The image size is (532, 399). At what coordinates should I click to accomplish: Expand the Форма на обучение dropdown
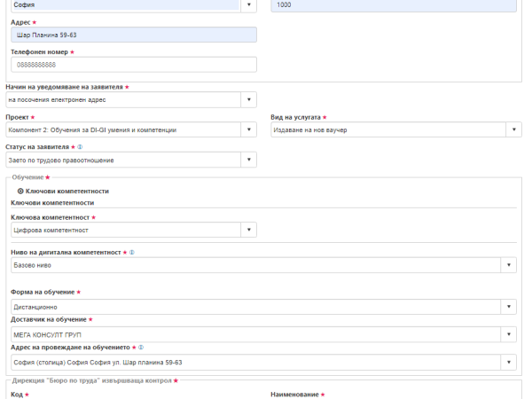pos(509,307)
